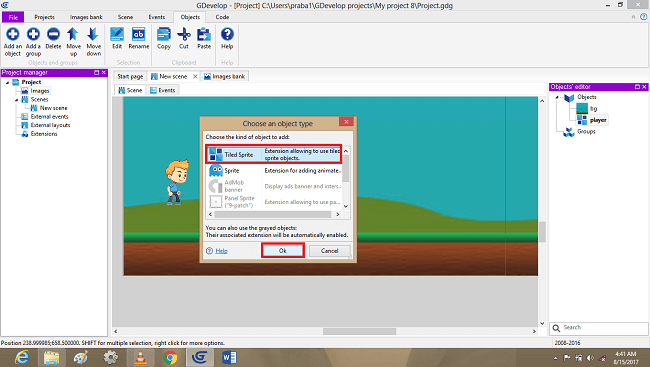
Task: Switch to the Scene sub-tab
Action: pyautogui.click(x=130, y=90)
